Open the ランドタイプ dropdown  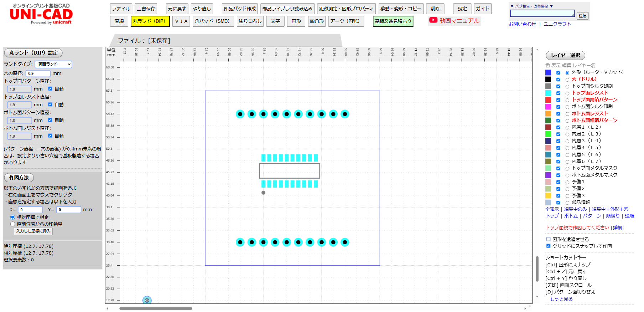(x=53, y=64)
